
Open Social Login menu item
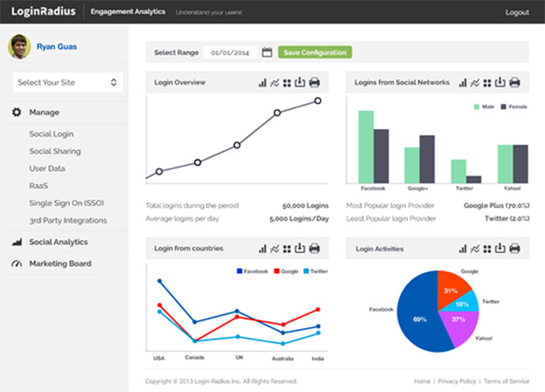(x=52, y=134)
